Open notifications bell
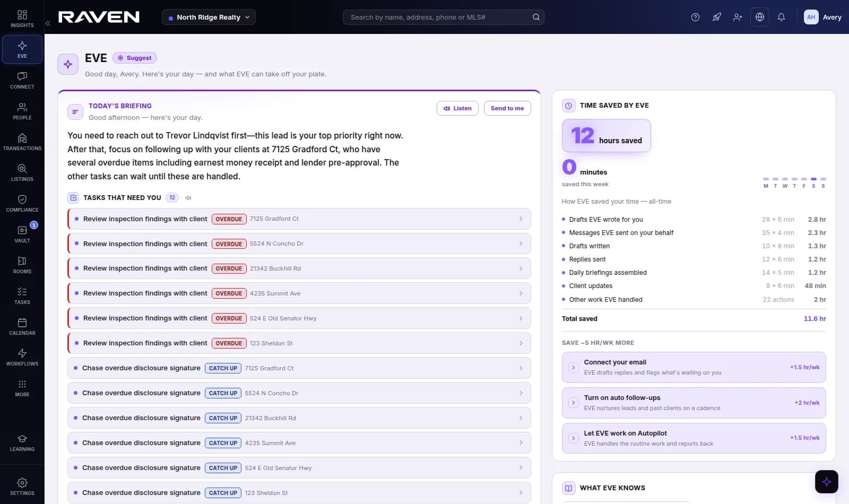The image size is (849, 504). (x=781, y=17)
